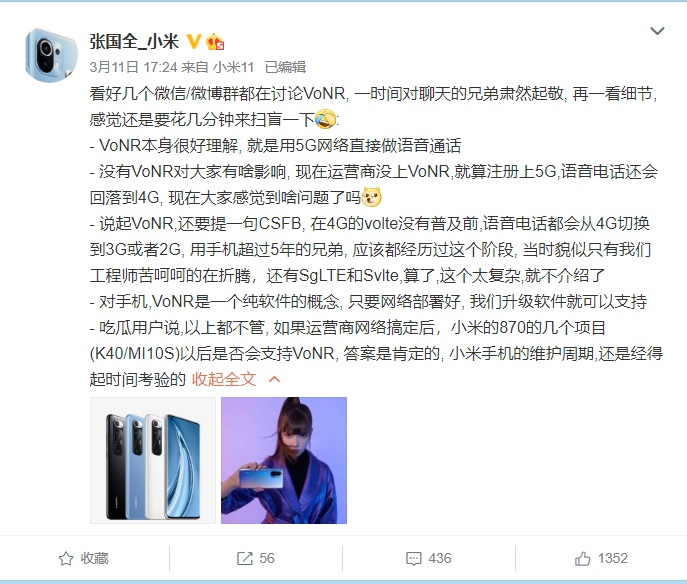687x584 pixels.
Task: Click the doge emoji in post text
Action: [372, 197]
